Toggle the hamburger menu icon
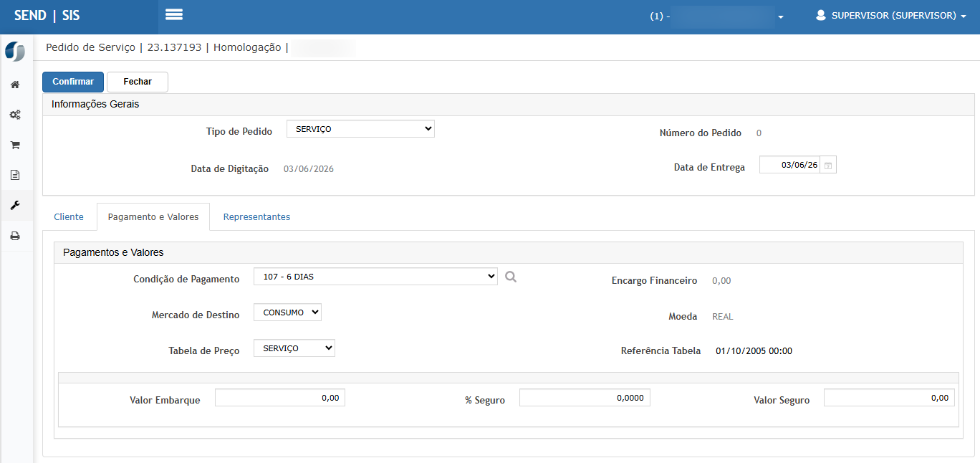The height and width of the screenshot is (463, 980). point(173,14)
